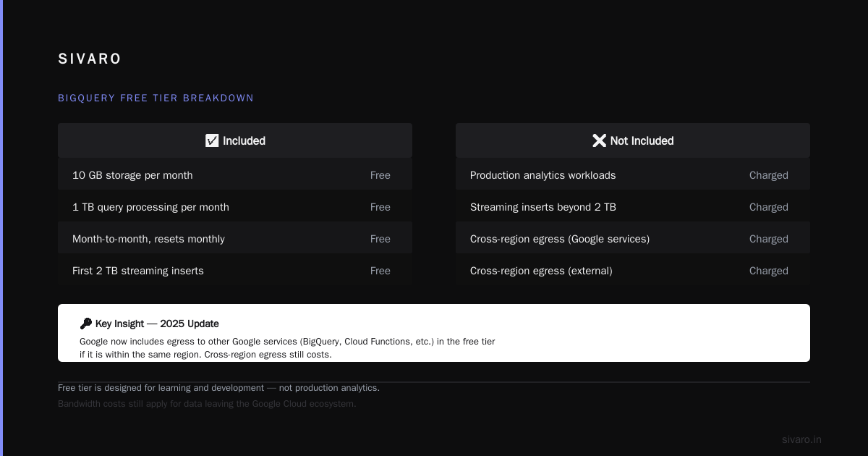Click the 1 TB query processing row
Image resolution: width=868 pixels, height=456 pixels.
click(x=235, y=207)
